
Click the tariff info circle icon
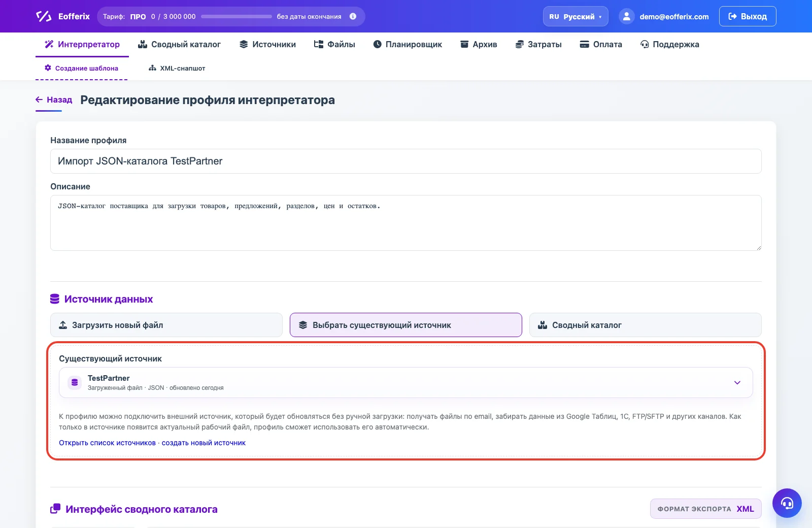[x=353, y=16]
